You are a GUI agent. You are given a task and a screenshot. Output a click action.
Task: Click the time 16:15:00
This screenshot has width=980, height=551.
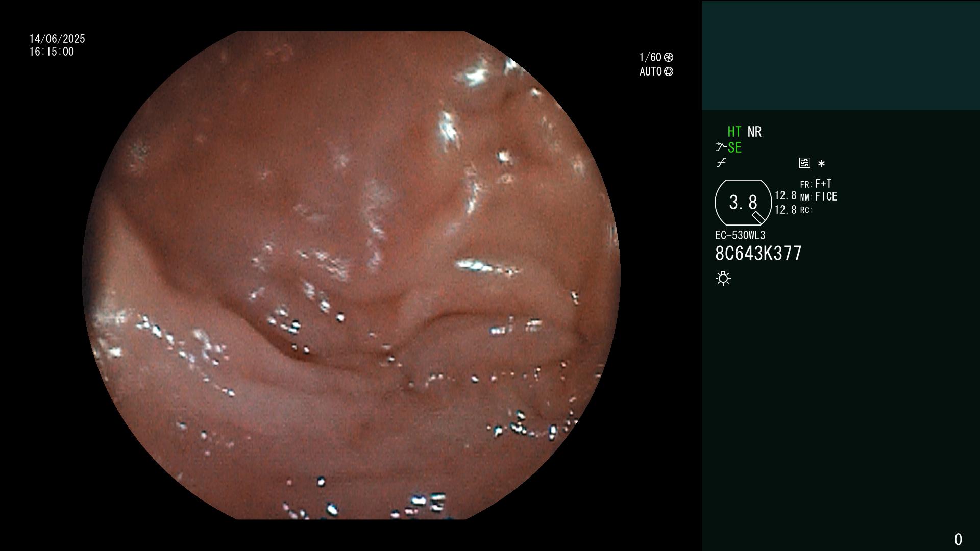52,52
